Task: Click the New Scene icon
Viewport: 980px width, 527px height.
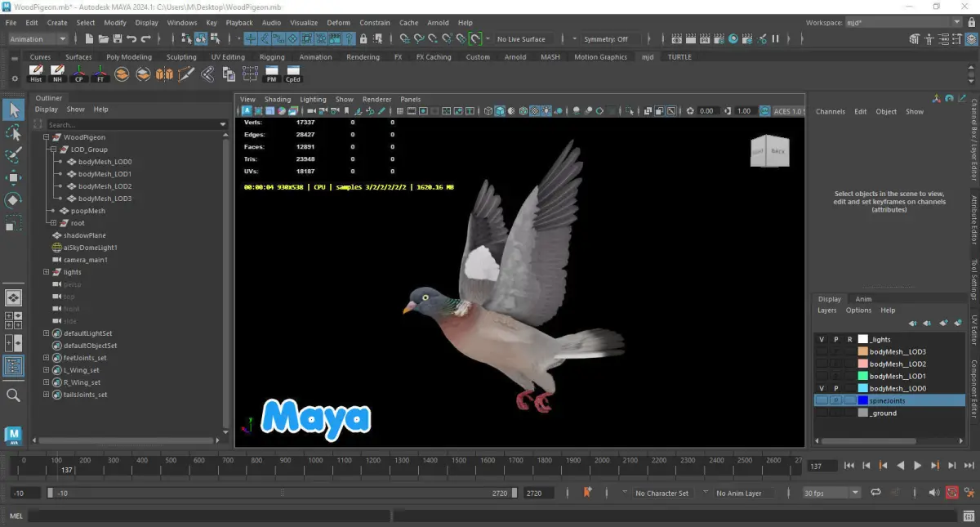Action: 89,38
